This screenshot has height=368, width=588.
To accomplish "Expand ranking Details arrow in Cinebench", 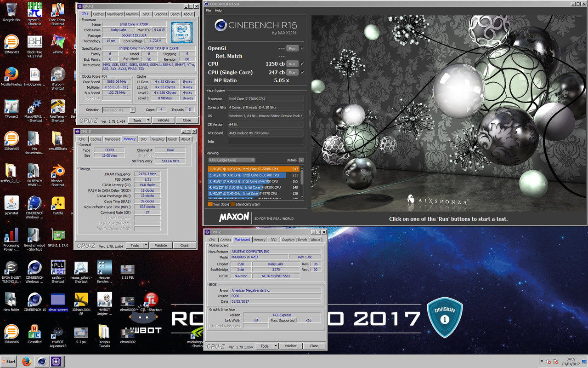I will coord(301,160).
